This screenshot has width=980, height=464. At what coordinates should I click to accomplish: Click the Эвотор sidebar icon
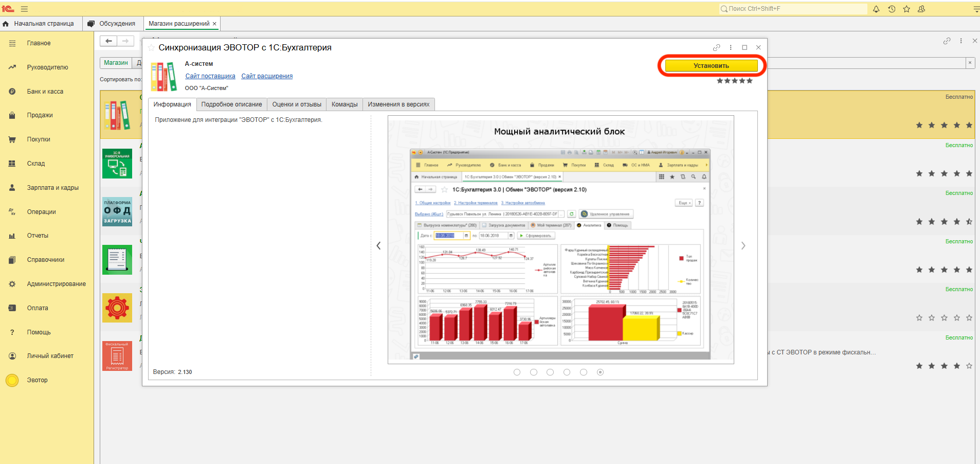click(12, 380)
